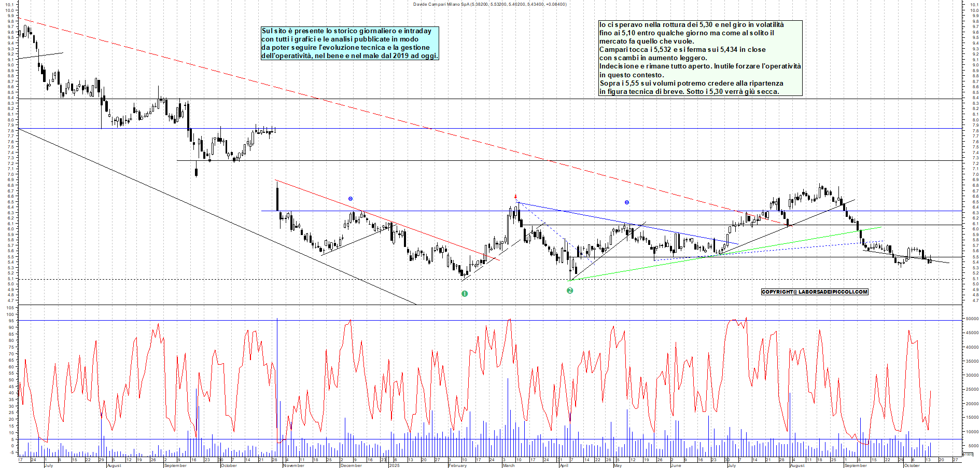Click the 50000 volume scale label
980x468 pixels.
(x=971, y=319)
